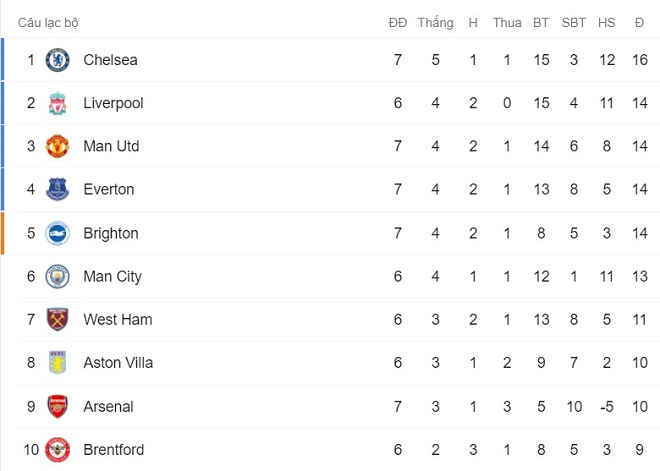Click the Arsenal club crest icon

pyautogui.click(x=57, y=407)
